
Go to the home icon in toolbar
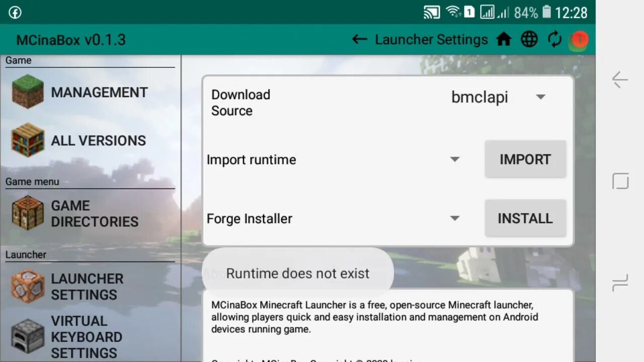pos(504,39)
